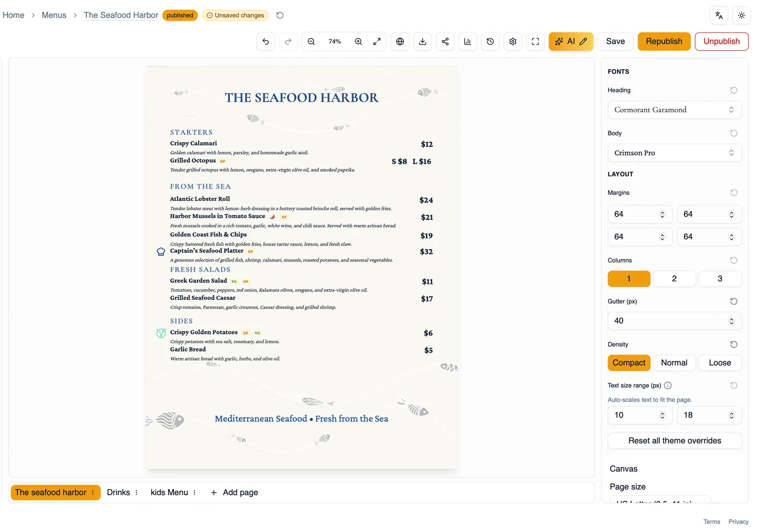Select 3 columns layout

(720, 279)
